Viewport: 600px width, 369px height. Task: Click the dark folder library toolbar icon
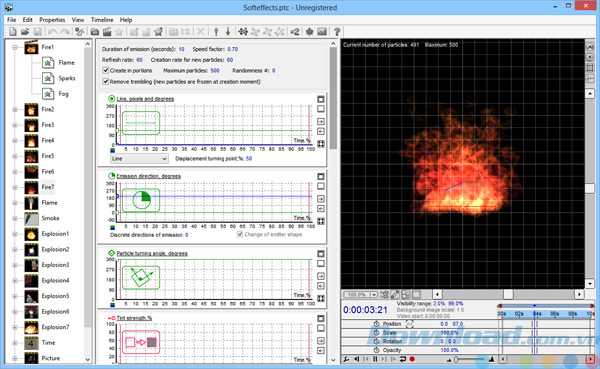click(95, 32)
